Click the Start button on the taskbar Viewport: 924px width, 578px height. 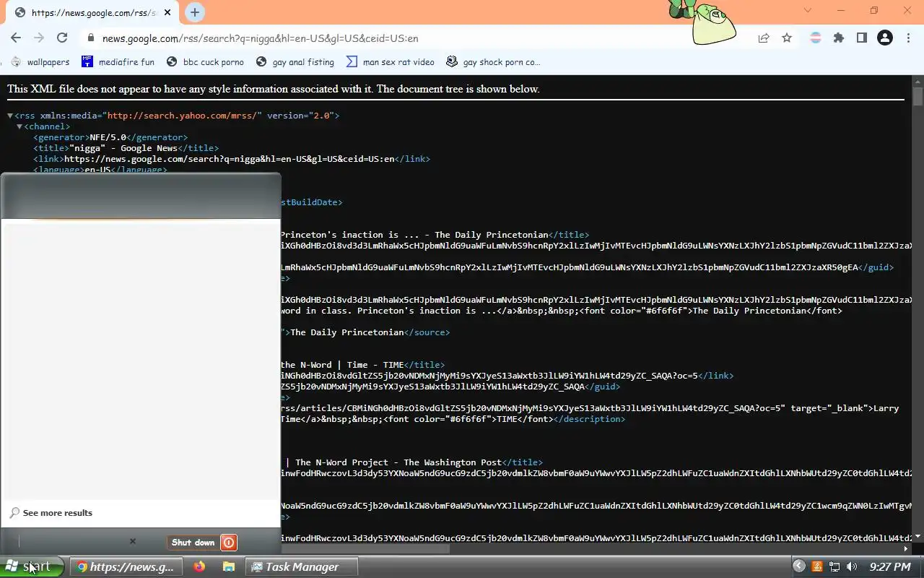pos(33,566)
